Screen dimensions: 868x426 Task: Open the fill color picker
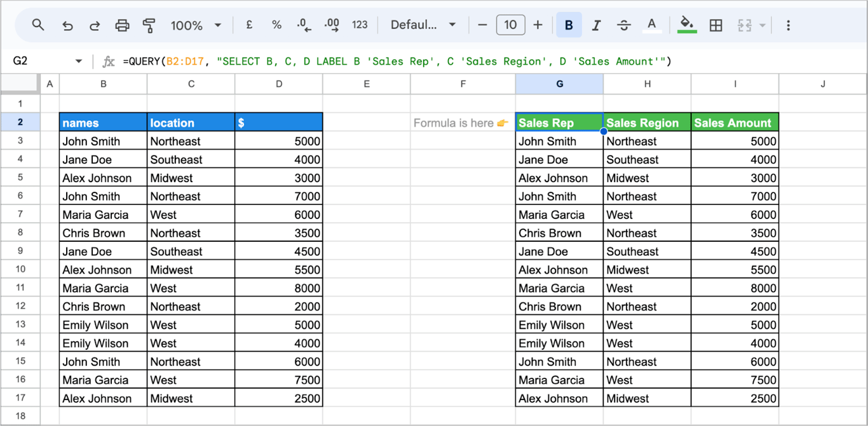(x=687, y=25)
